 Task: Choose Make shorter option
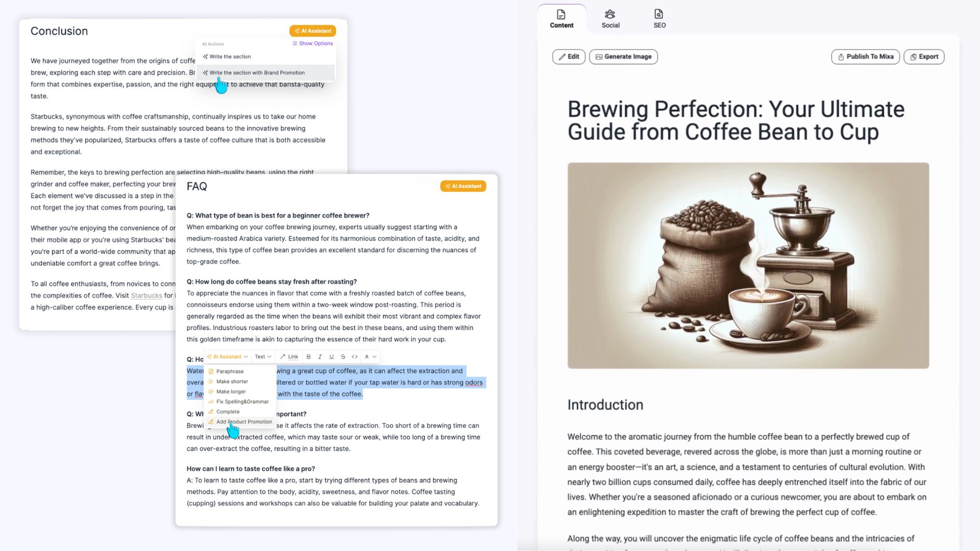tap(232, 382)
